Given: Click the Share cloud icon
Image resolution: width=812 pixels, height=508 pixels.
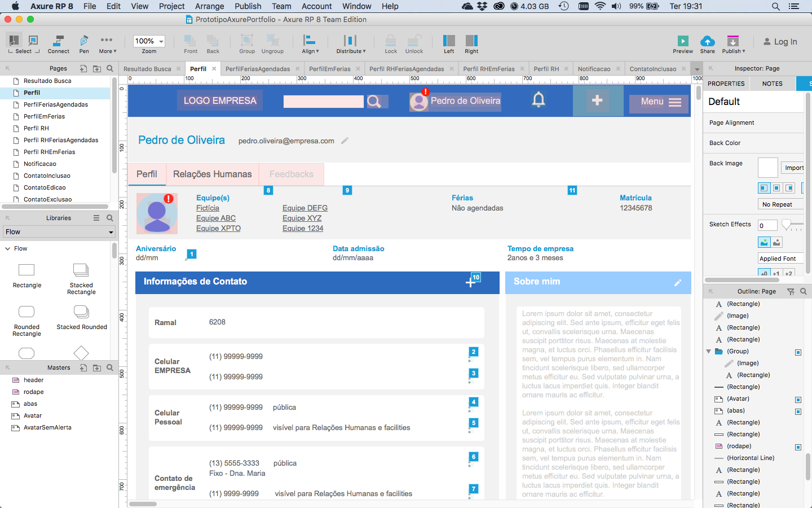Looking at the screenshot, I should click(x=707, y=41).
